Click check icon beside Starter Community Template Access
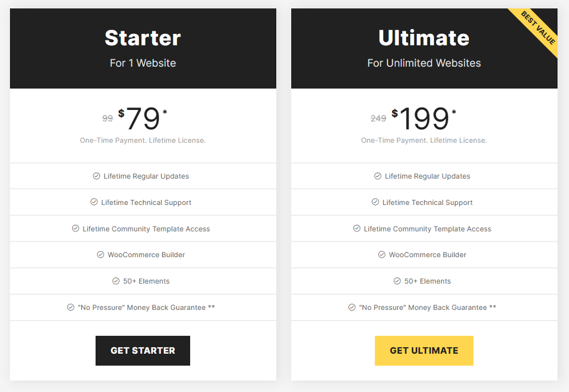The width and height of the screenshot is (569, 392). click(x=76, y=228)
